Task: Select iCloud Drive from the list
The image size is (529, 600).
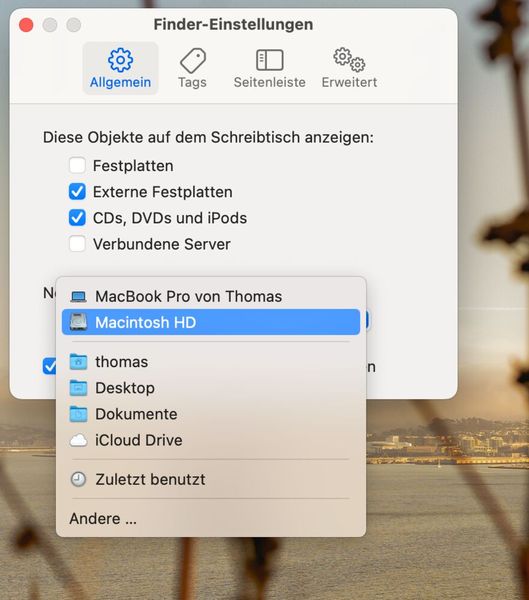Action: pos(211,440)
